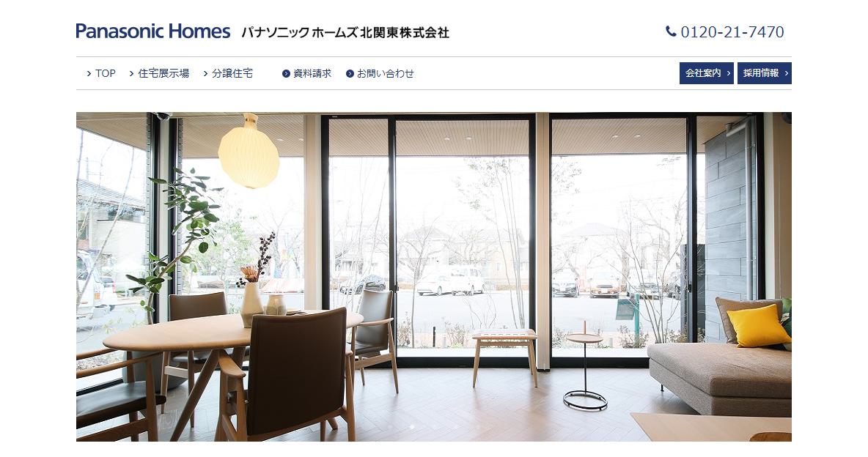Click the phone number 0120-21-7470

[x=732, y=32]
